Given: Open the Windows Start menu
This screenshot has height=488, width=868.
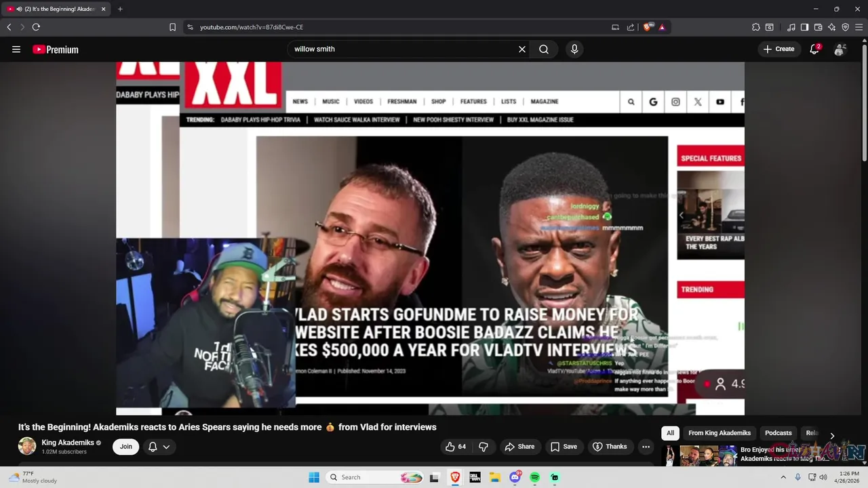Looking at the screenshot, I should [314, 477].
